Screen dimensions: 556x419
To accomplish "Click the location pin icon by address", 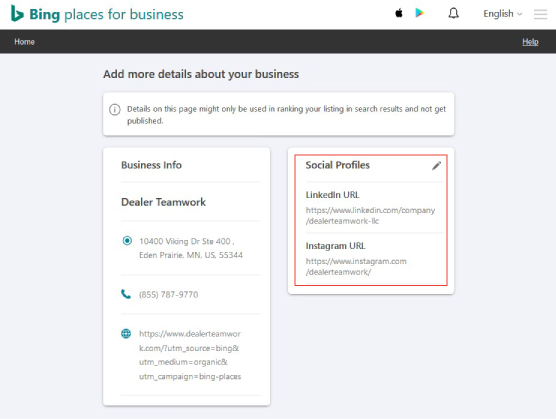I will pos(127,241).
